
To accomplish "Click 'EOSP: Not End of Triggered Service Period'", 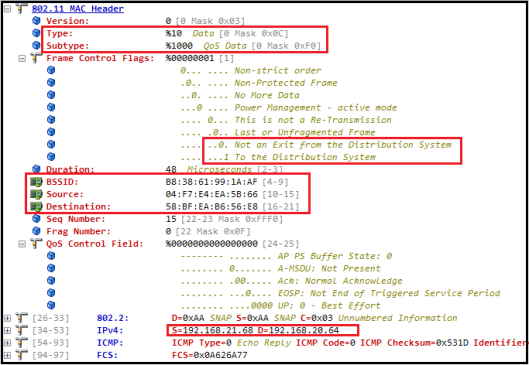I will [x=389, y=293].
